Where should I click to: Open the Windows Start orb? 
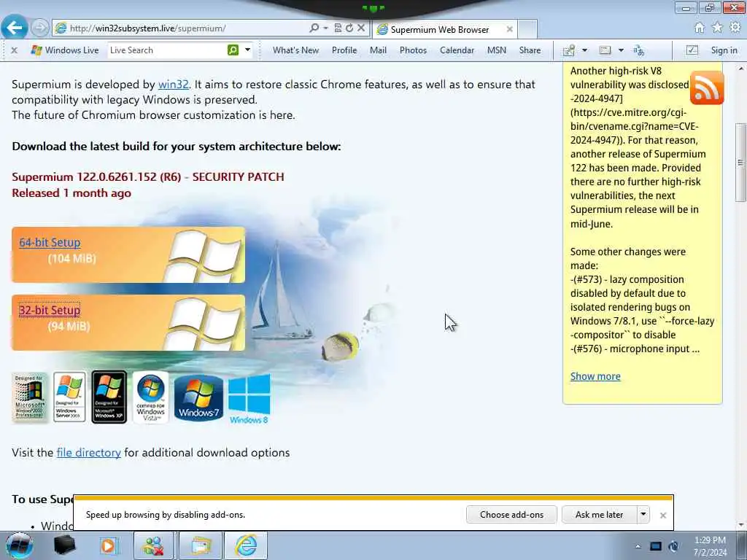pyautogui.click(x=19, y=545)
